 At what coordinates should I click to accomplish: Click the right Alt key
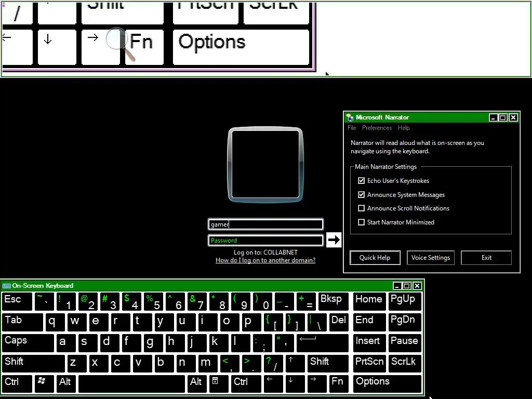click(x=197, y=384)
